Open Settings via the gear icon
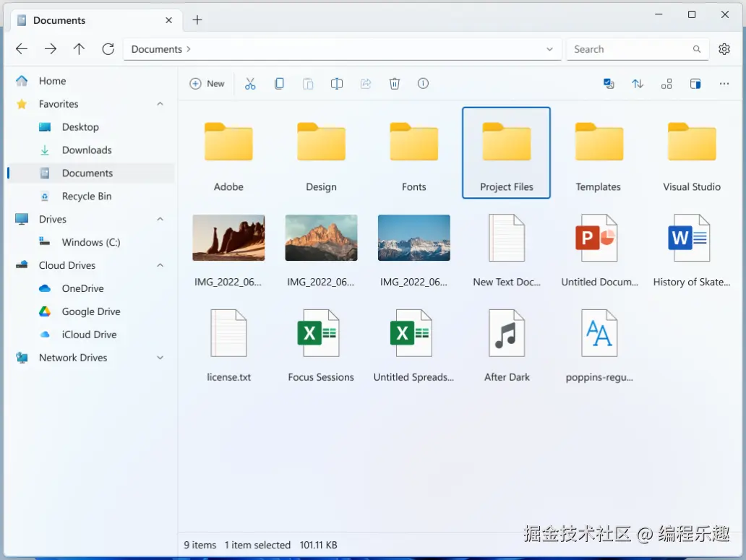746x560 pixels. click(724, 48)
